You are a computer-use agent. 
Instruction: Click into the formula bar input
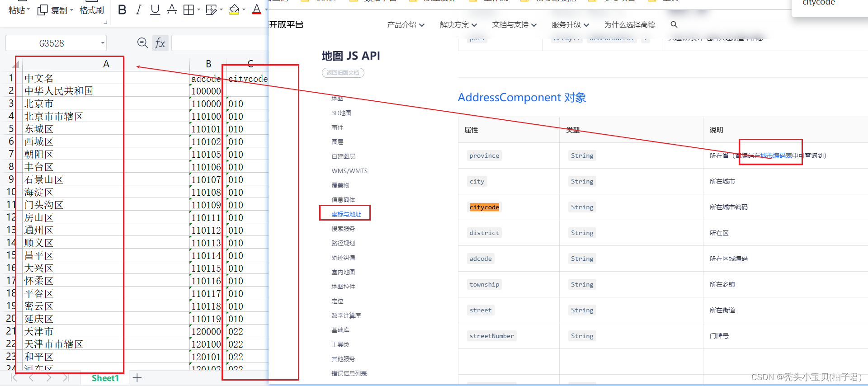coord(220,43)
